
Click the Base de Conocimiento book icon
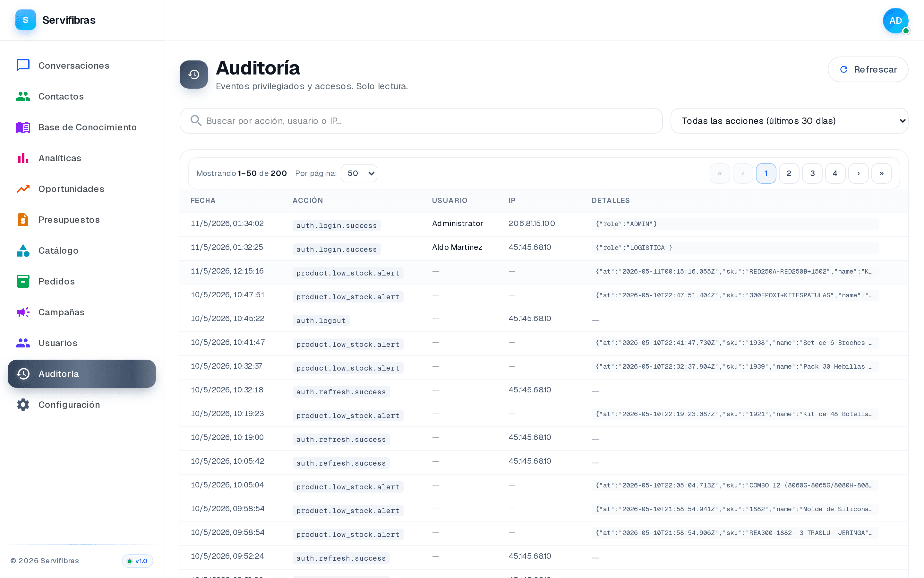point(23,127)
